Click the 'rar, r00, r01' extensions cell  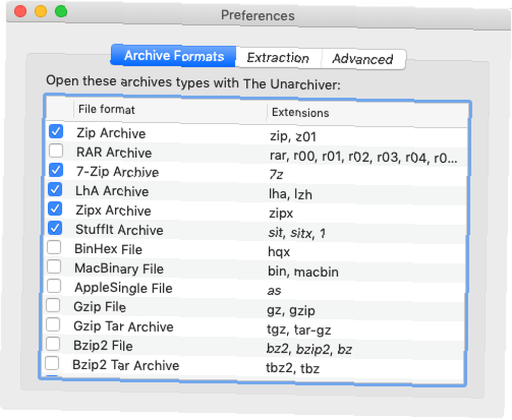364,157
